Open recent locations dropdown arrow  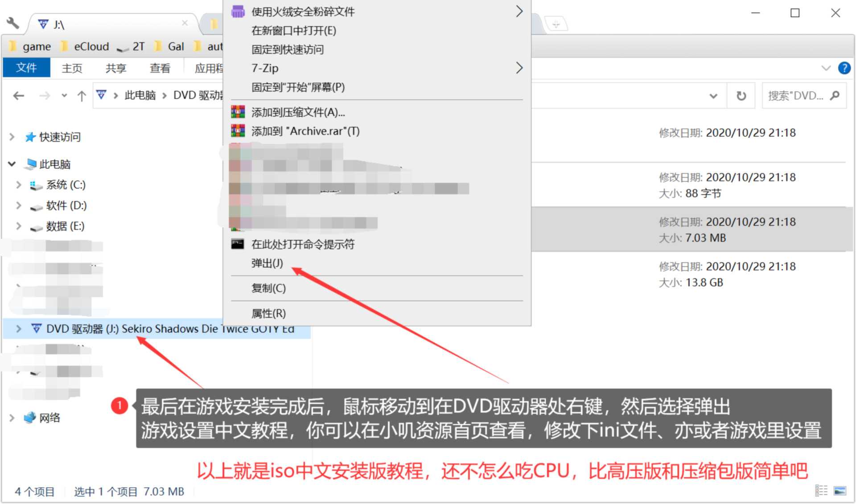64,95
